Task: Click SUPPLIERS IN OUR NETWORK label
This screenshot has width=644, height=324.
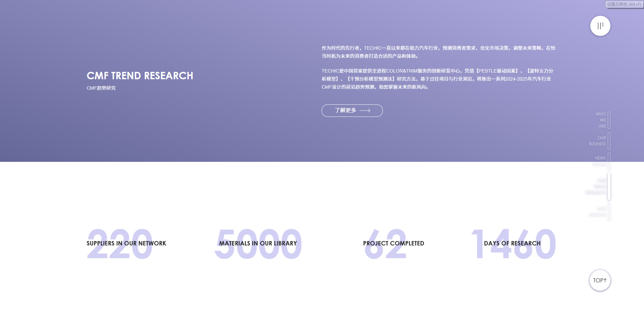Action: 126,243
